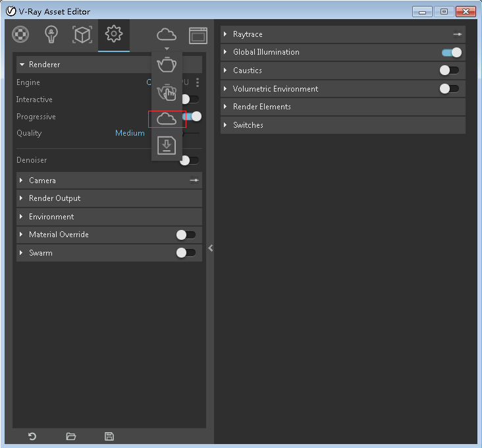This screenshot has width=482, height=448.
Task: Click the Quality label
Action: (29, 133)
